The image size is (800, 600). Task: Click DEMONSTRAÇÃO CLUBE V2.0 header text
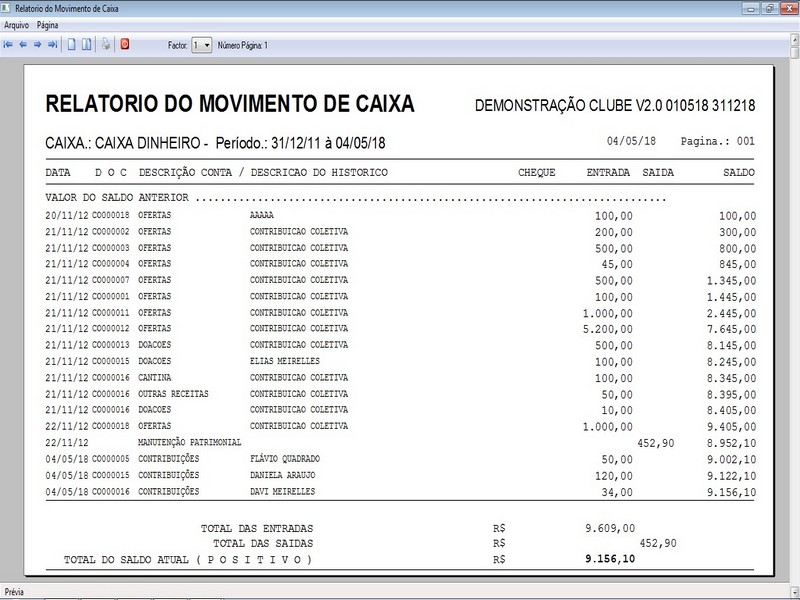point(615,105)
